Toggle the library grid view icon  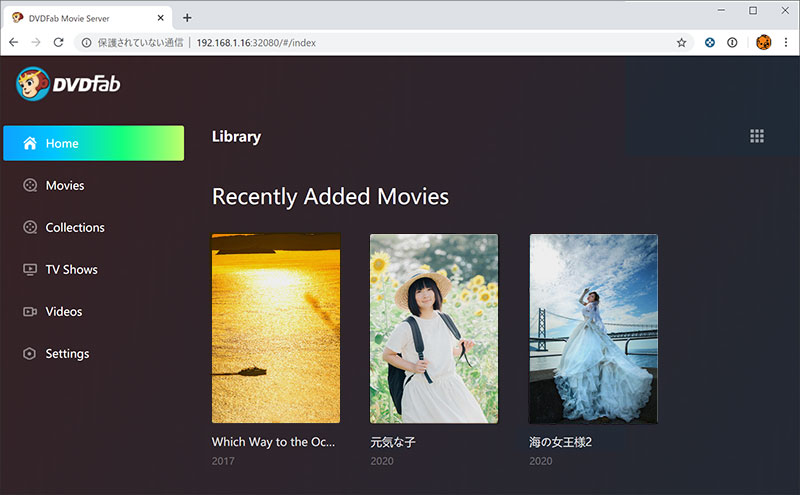click(x=757, y=136)
